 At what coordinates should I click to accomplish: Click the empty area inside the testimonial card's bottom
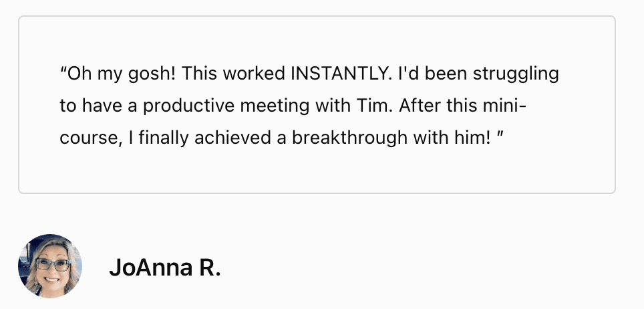pyautogui.click(x=316, y=174)
